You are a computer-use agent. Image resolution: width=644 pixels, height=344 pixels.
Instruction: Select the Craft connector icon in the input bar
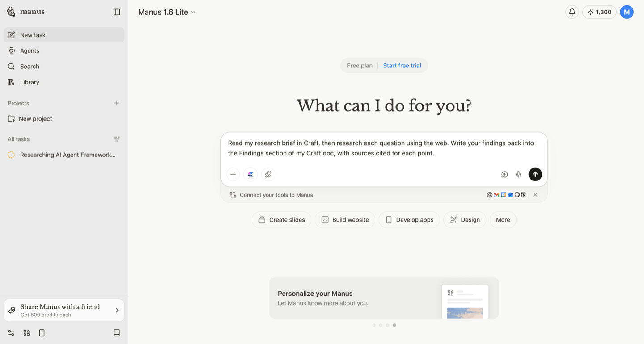250,174
